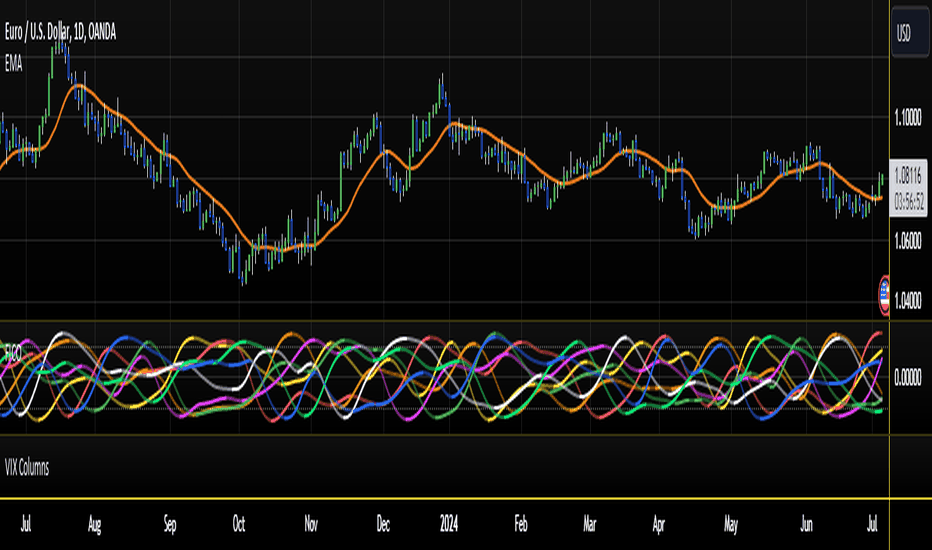Click the US flag economic event icon
Screen dimensions: 932x550
click(884, 296)
